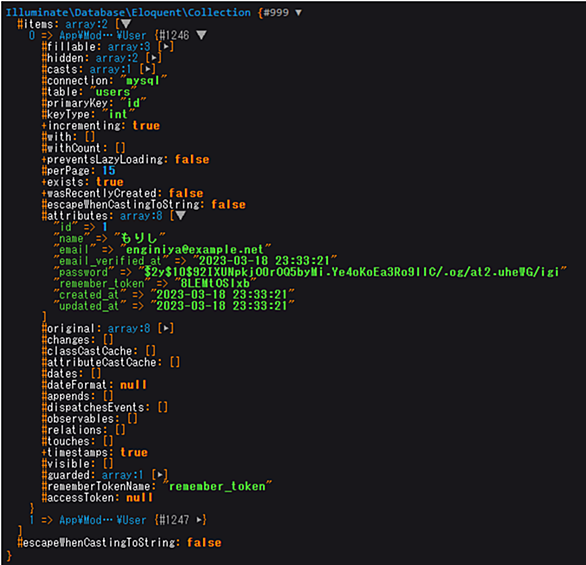Screen dimensions: 586x565
Task: Expand the #original array:8 entry
Action: (x=166, y=328)
